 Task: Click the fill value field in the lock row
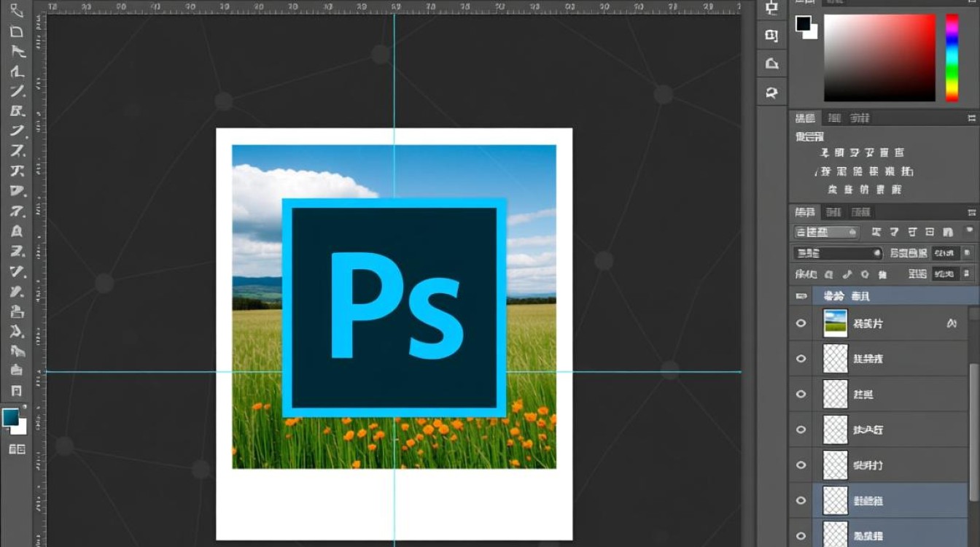point(946,274)
